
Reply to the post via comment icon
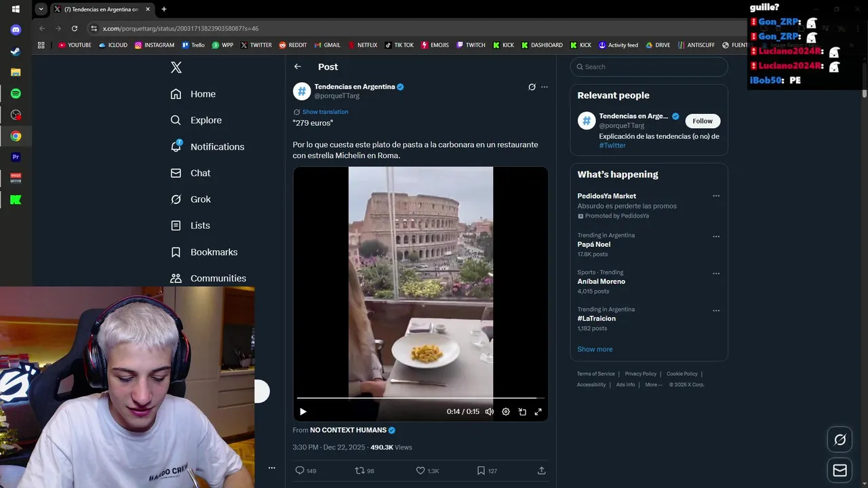click(300, 470)
